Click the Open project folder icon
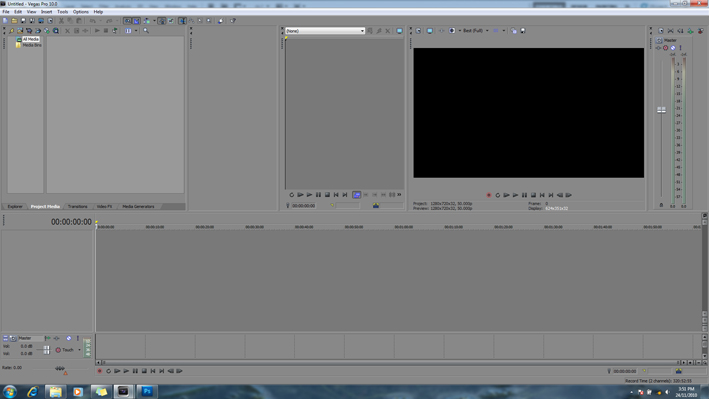This screenshot has height=399, width=709. [14, 21]
